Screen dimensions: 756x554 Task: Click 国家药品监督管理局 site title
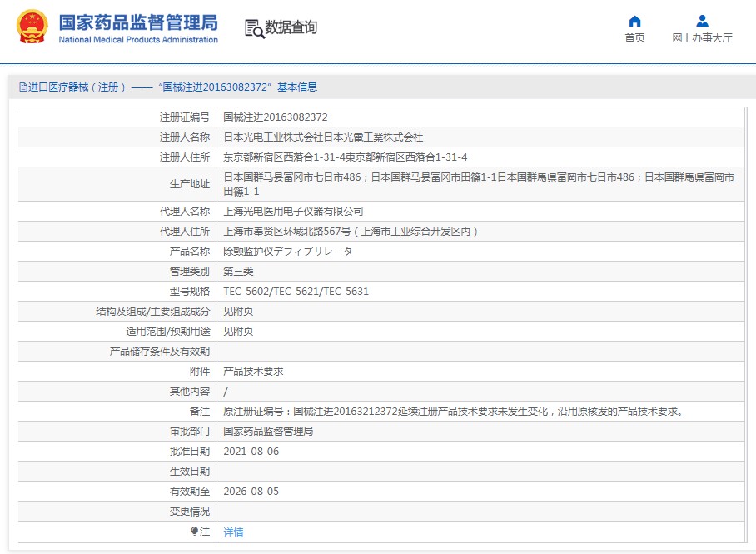(138, 22)
